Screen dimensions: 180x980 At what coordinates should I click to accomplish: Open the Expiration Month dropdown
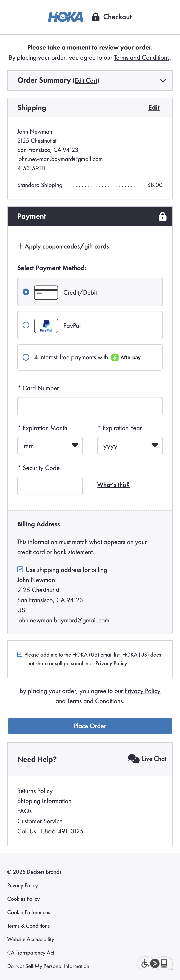50,446
